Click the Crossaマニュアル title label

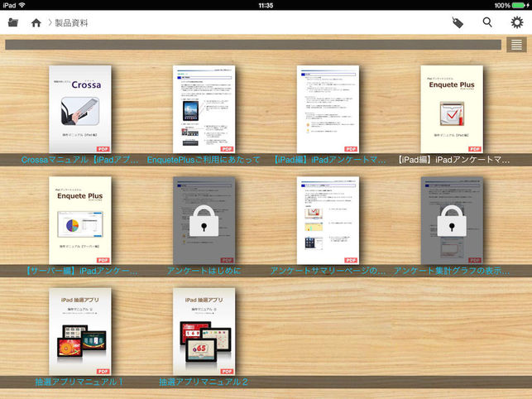tap(80, 160)
